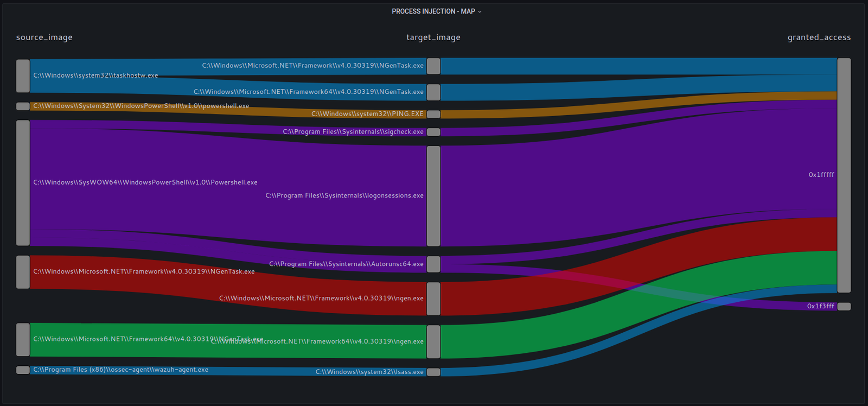Screen dimensions: 868x406
Task: Open the PROCESS INJECTION - MAP panel menu
Action: [x=436, y=11]
